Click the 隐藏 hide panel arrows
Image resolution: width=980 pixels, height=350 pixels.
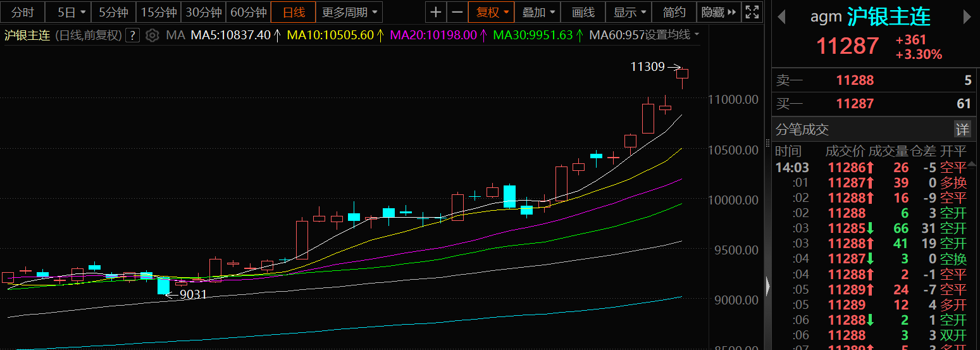719,12
